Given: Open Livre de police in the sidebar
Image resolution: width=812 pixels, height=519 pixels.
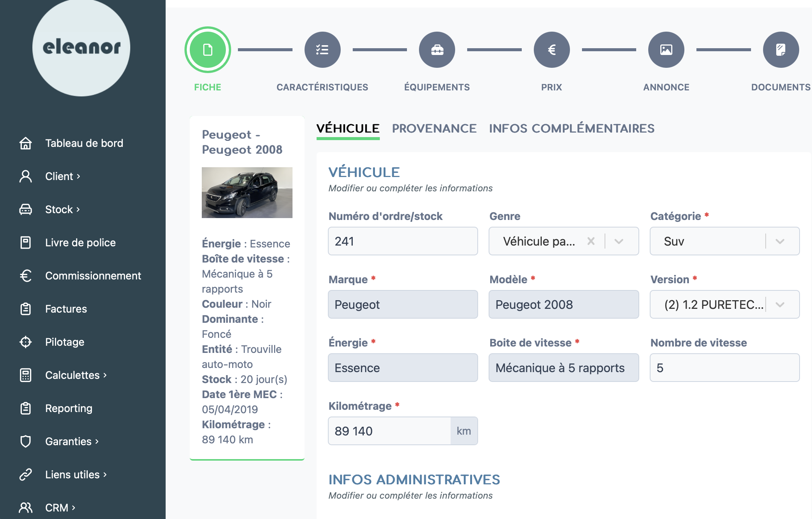Looking at the screenshot, I should [81, 243].
